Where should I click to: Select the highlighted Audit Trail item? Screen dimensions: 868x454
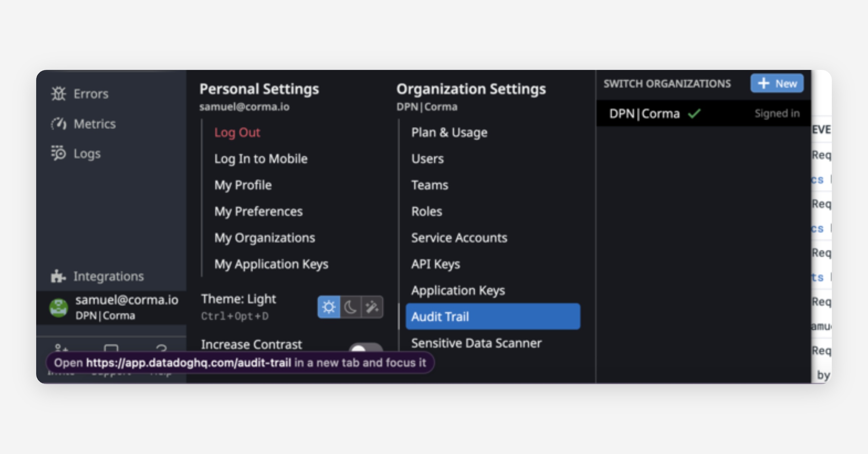[x=493, y=317]
